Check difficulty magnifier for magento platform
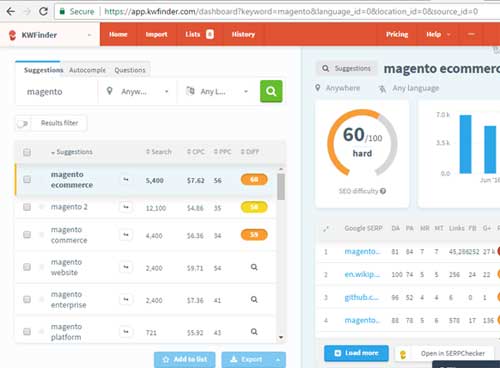 pyautogui.click(x=254, y=332)
